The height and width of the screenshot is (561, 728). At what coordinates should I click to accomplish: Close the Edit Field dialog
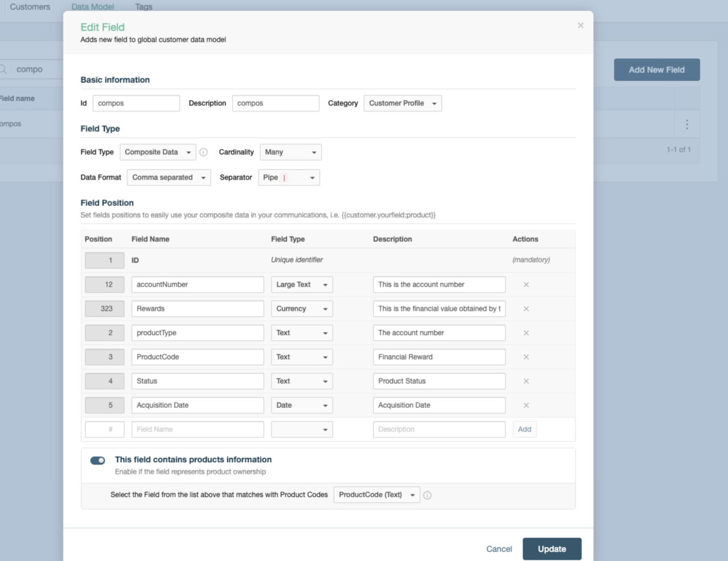pyautogui.click(x=580, y=26)
